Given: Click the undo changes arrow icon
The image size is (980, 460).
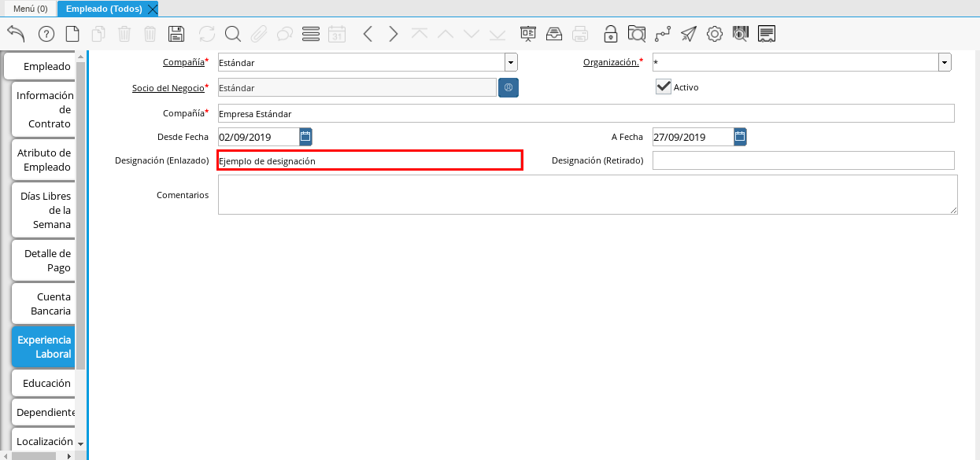Looking at the screenshot, I should (x=17, y=34).
